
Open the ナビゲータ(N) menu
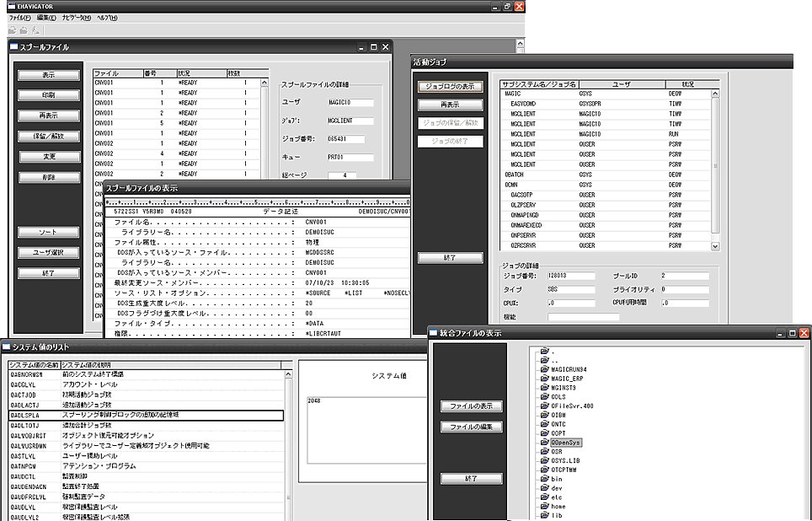click(76, 18)
